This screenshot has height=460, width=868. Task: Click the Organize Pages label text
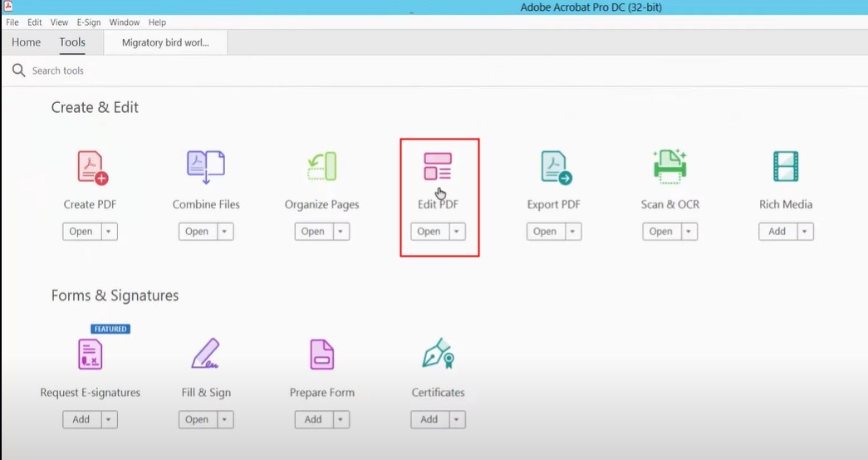pos(321,205)
